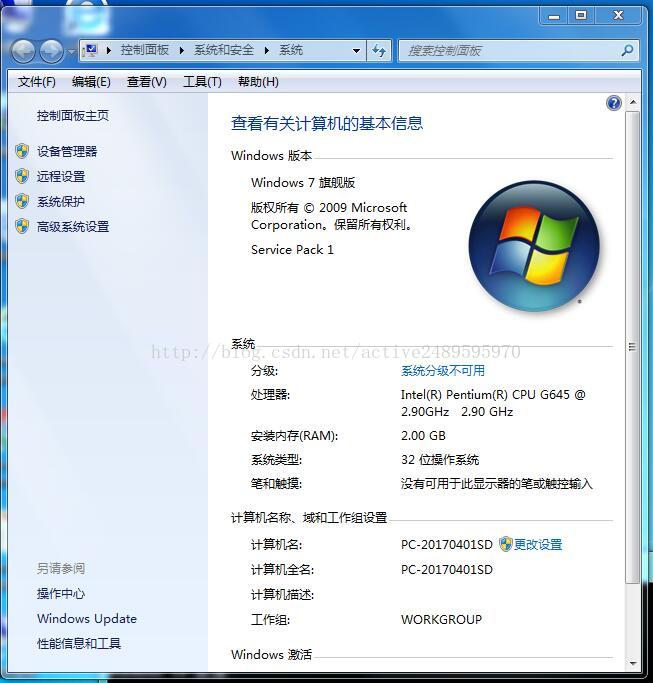Click the WORKGROUP value

(x=442, y=619)
